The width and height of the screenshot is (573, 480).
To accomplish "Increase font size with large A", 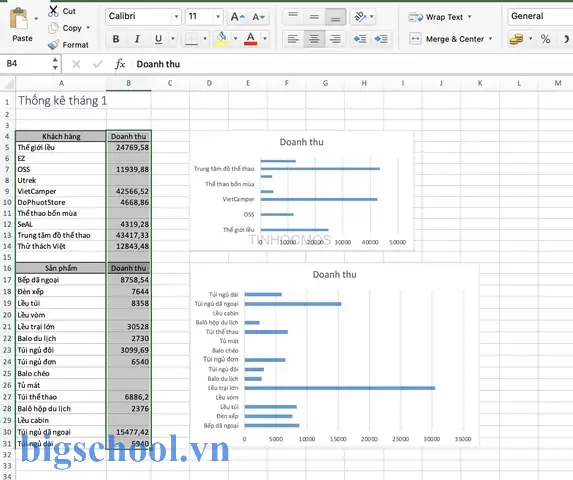I will point(238,17).
